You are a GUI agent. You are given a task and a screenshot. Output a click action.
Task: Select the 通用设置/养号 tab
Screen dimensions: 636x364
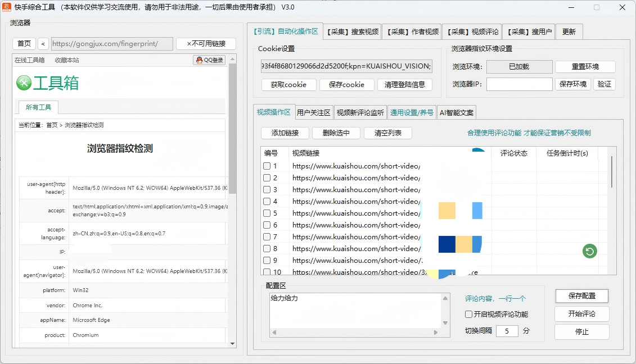412,113
